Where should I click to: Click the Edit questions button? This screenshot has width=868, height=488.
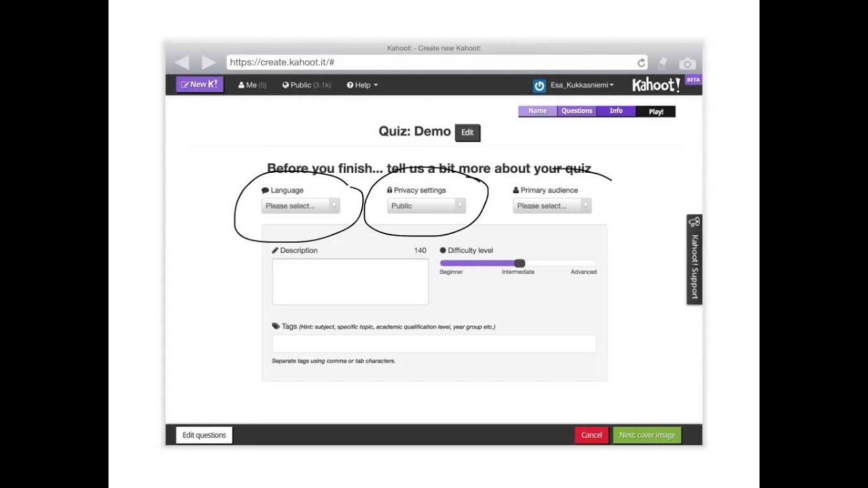click(204, 435)
